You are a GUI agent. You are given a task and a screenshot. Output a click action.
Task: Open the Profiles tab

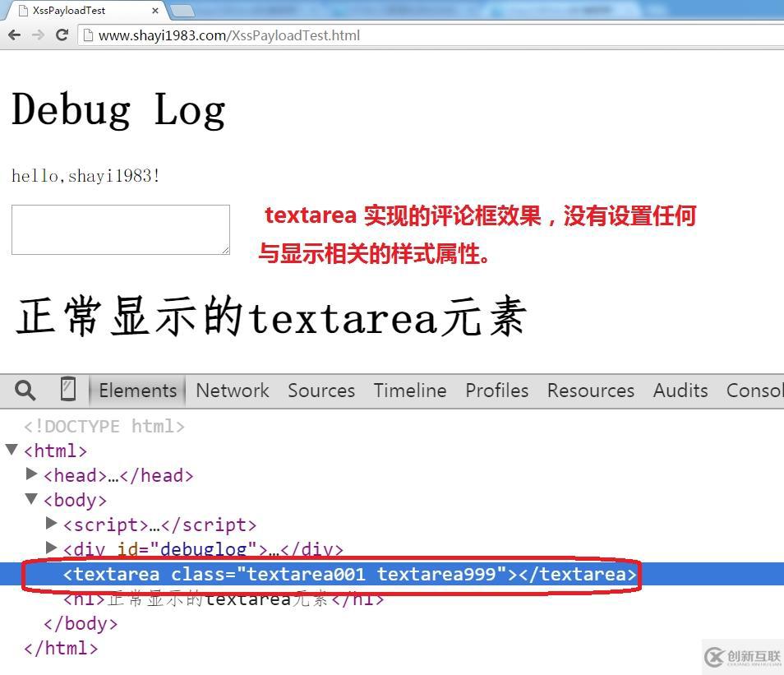(497, 391)
